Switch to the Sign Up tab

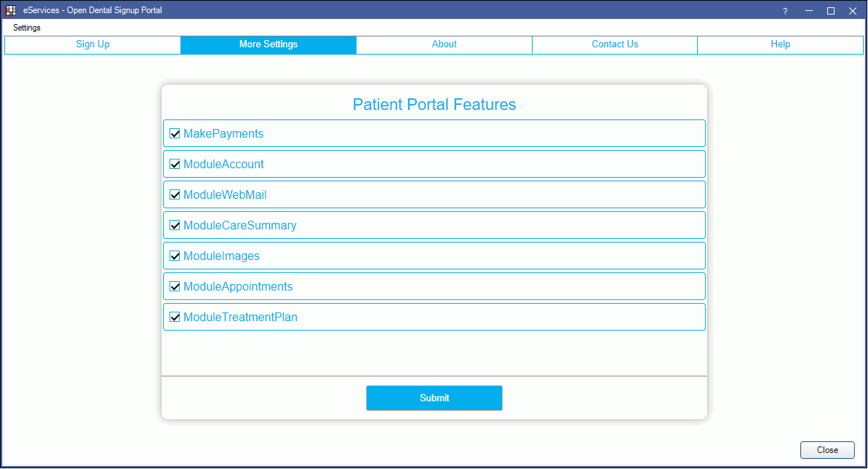point(92,45)
